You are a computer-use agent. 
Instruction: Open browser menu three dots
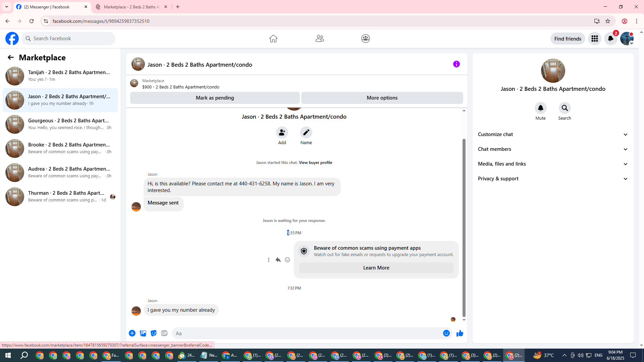(x=637, y=21)
